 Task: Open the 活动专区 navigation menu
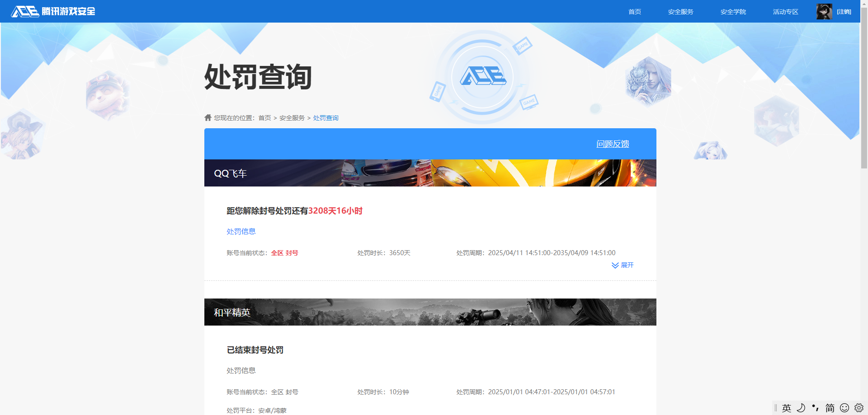[785, 12]
